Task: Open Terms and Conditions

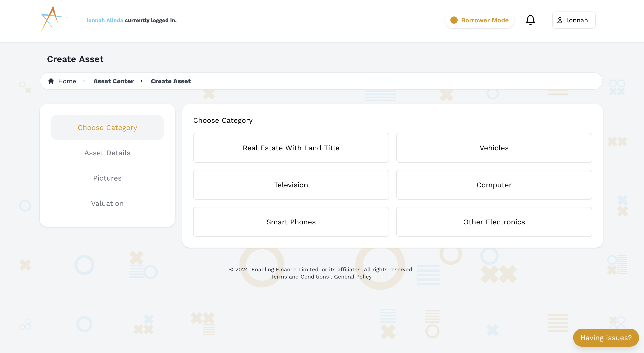Action: [x=300, y=276]
